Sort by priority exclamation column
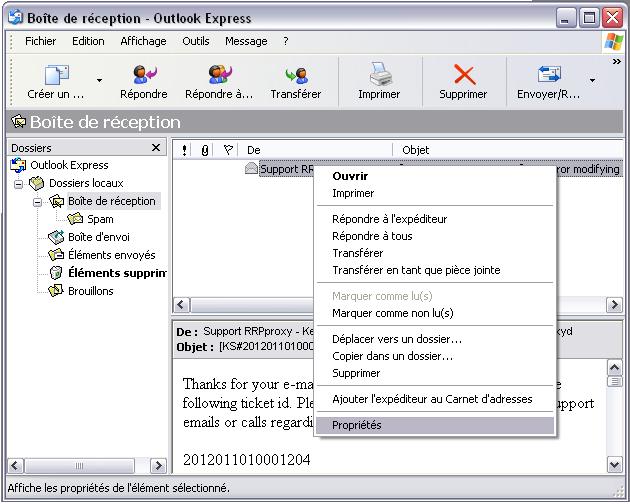Image resolution: width=630 pixels, height=504 pixels. coord(184,150)
